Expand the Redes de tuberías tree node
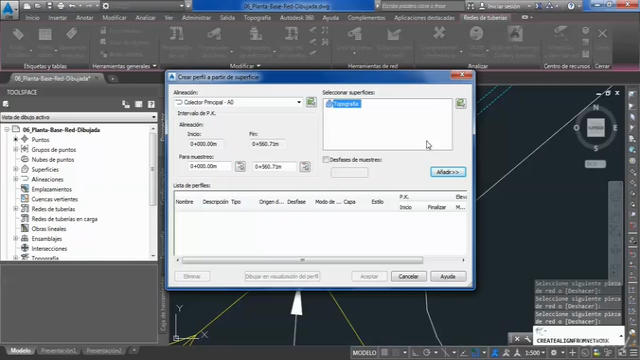640x360 pixels. pyautogui.click(x=16, y=209)
